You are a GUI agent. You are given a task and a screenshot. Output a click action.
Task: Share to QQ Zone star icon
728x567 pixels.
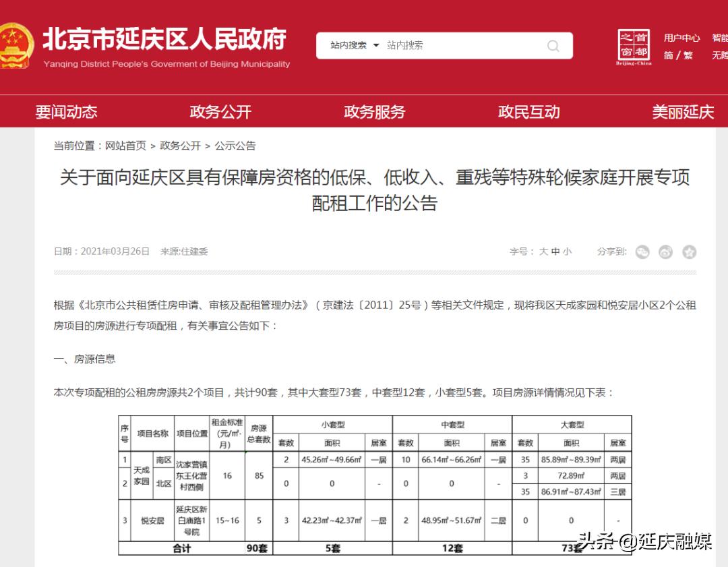(x=690, y=251)
